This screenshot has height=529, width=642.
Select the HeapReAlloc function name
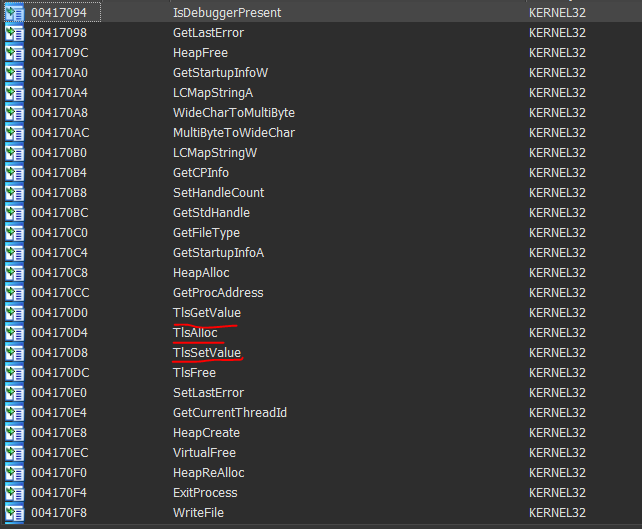tap(208, 473)
